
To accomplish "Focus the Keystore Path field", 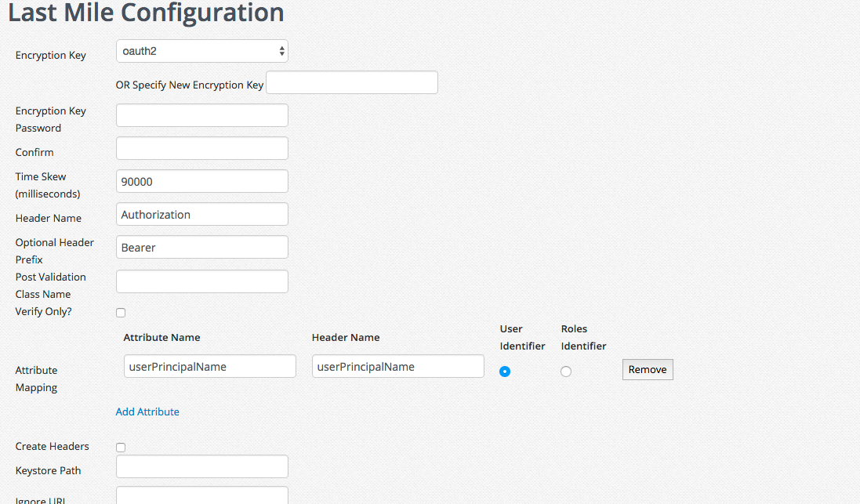I will click(x=201, y=466).
